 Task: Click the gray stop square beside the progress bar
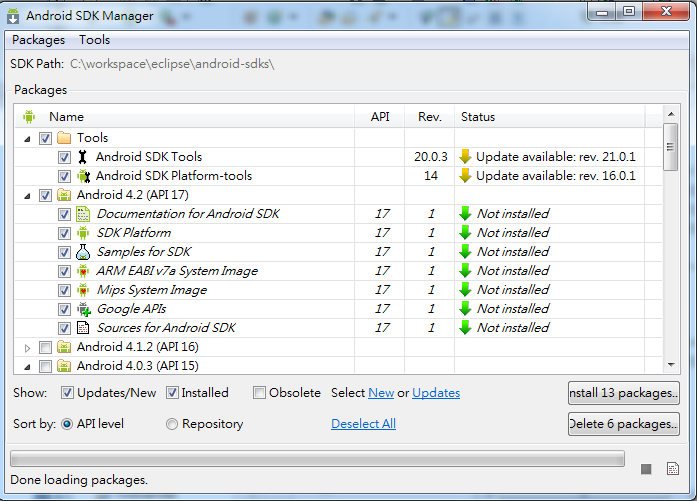(646, 469)
